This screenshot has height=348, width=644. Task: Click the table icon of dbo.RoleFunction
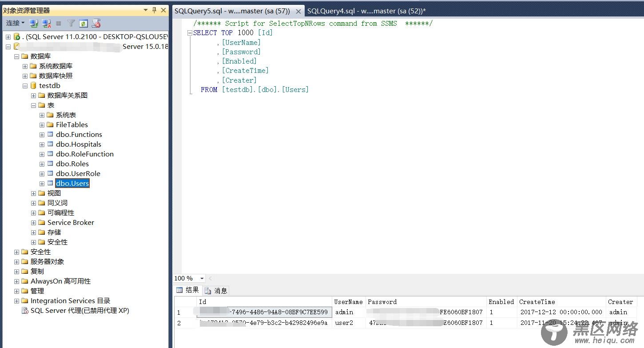tap(50, 154)
